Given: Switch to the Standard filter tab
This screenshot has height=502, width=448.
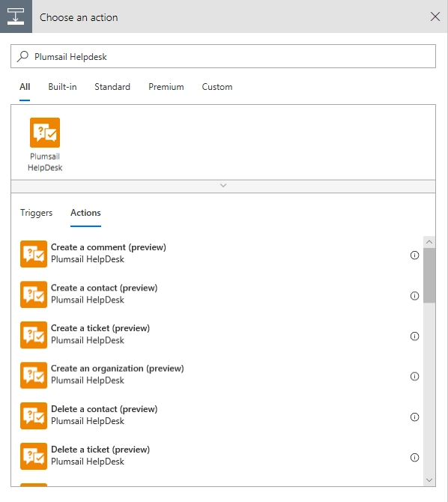Looking at the screenshot, I should tap(112, 87).
